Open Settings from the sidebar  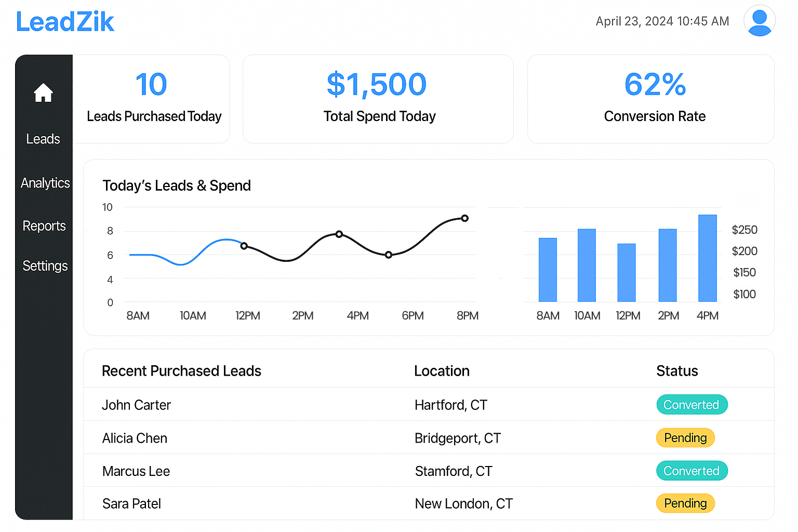[45, 265]
